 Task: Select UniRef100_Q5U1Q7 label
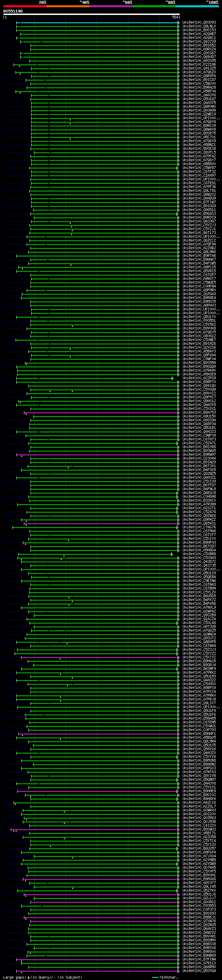(199, 99)
